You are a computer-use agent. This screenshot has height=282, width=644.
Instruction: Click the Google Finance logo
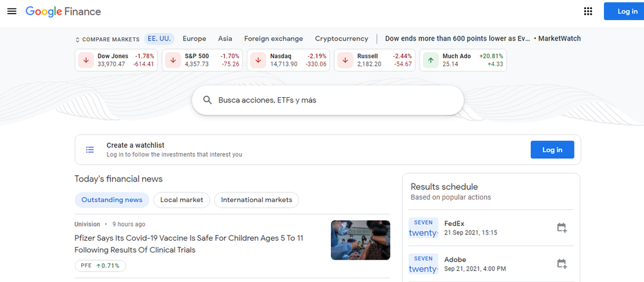63,12
